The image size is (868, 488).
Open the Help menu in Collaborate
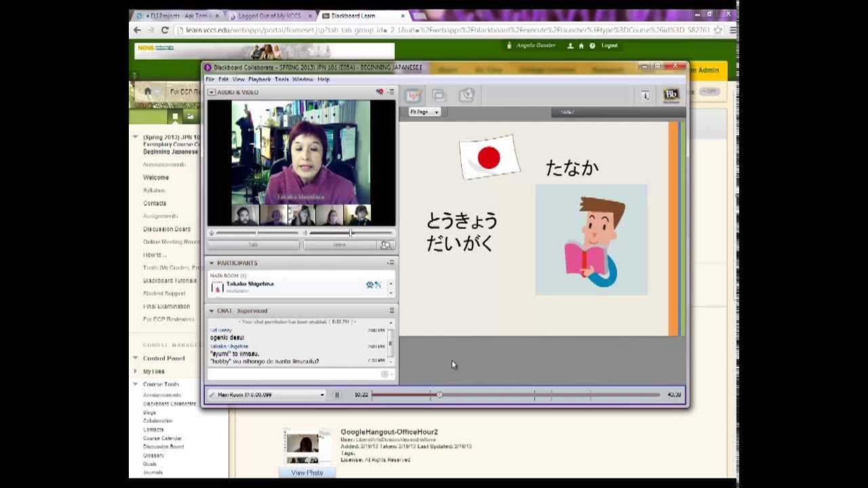[x=323, y=79]
